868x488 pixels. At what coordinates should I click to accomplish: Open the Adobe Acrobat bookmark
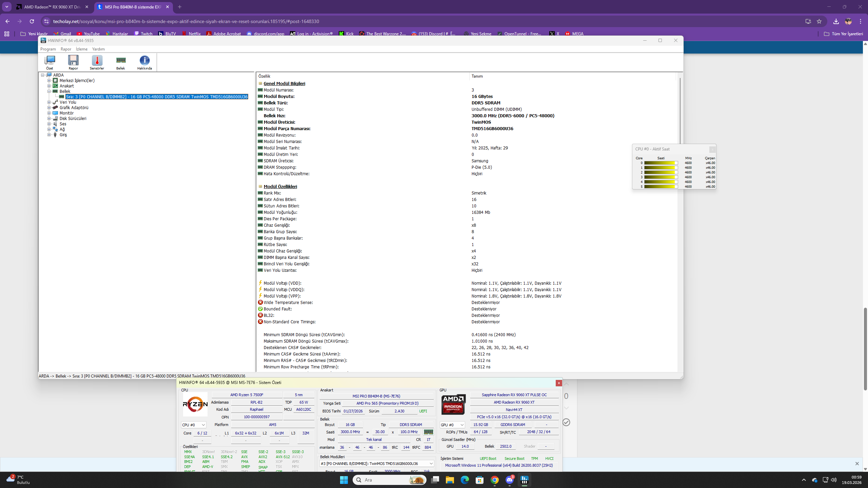tap(224, 34)
